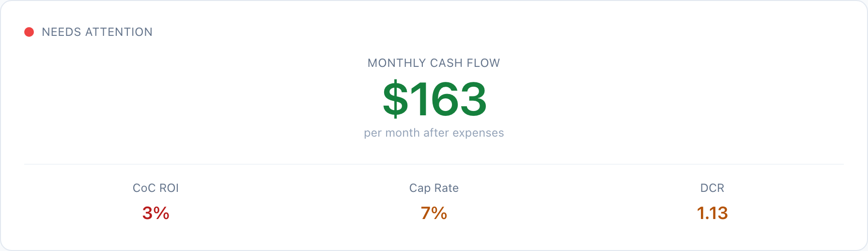
Task: Select the DCR metric label
Action: click(712, 188)
